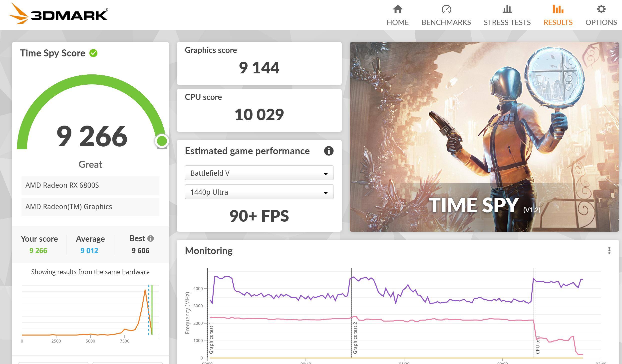Click the green score gauge end marker
Screen dimensions: 622x364
162,141
